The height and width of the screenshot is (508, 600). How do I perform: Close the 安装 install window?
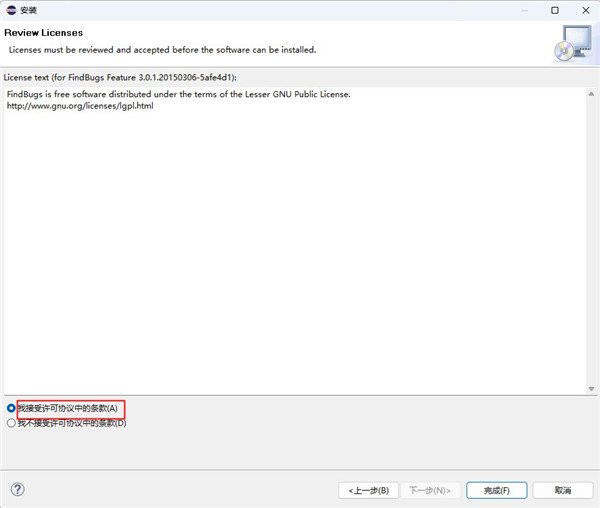click(586, 10)
